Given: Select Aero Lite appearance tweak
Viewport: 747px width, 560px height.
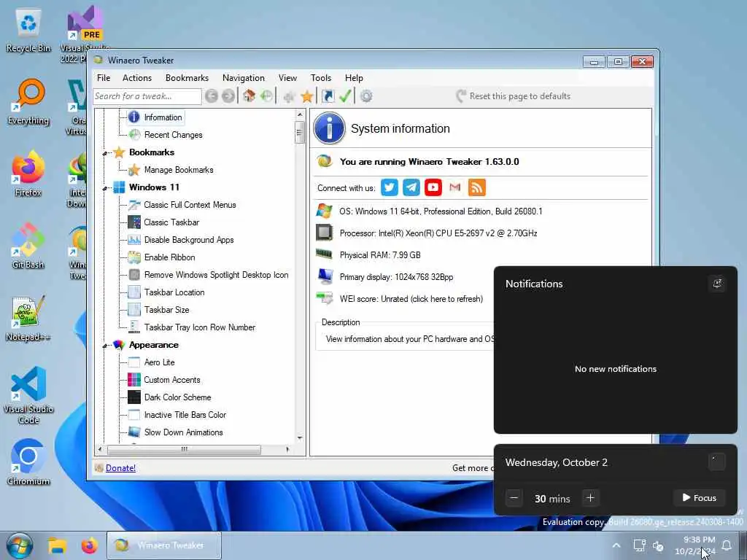Looking at the screenshot, I should (x=159, y=362).
